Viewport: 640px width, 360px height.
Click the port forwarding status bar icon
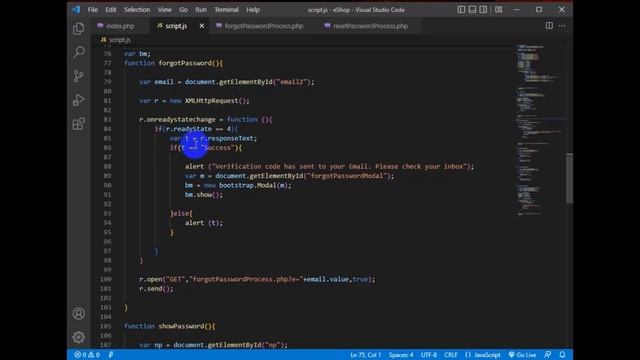click(111, 355)
